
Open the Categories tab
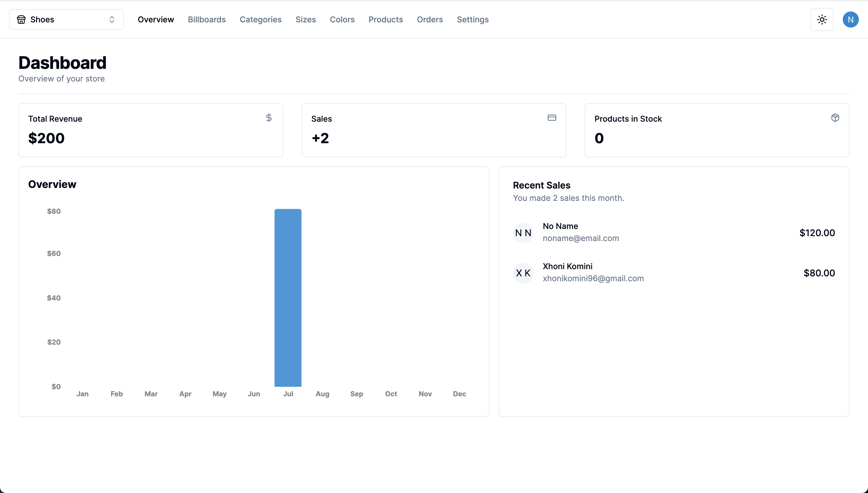coord(261,20)
